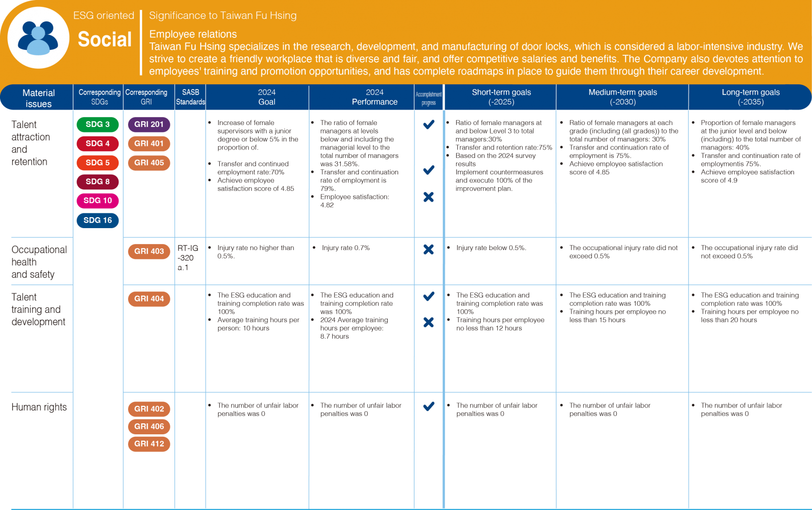Click the checkmark in Human rights row
The height and width of the screenshot is (510, 812).
(x=428, y=406)
